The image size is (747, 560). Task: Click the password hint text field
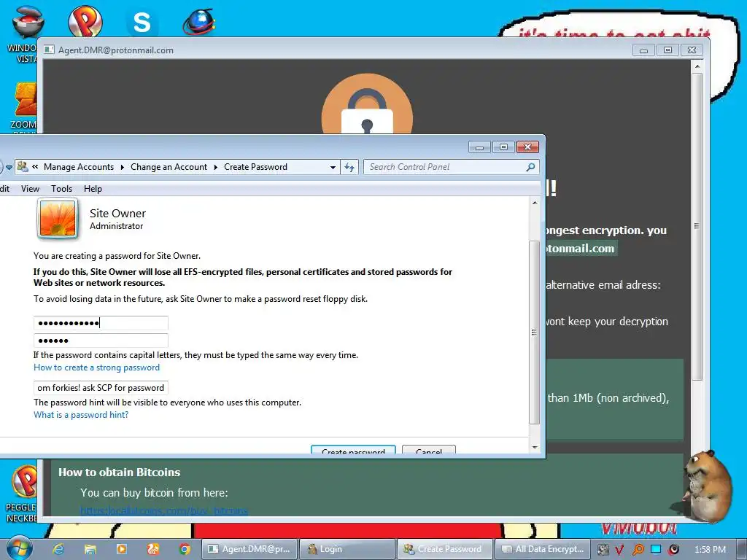click(101, 388)
